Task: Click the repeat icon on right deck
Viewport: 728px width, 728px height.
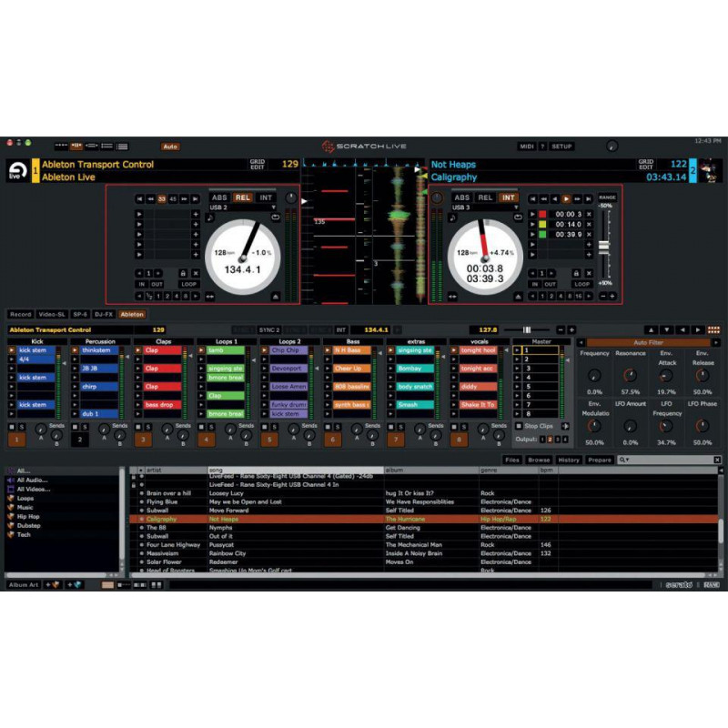Action: 518,217
